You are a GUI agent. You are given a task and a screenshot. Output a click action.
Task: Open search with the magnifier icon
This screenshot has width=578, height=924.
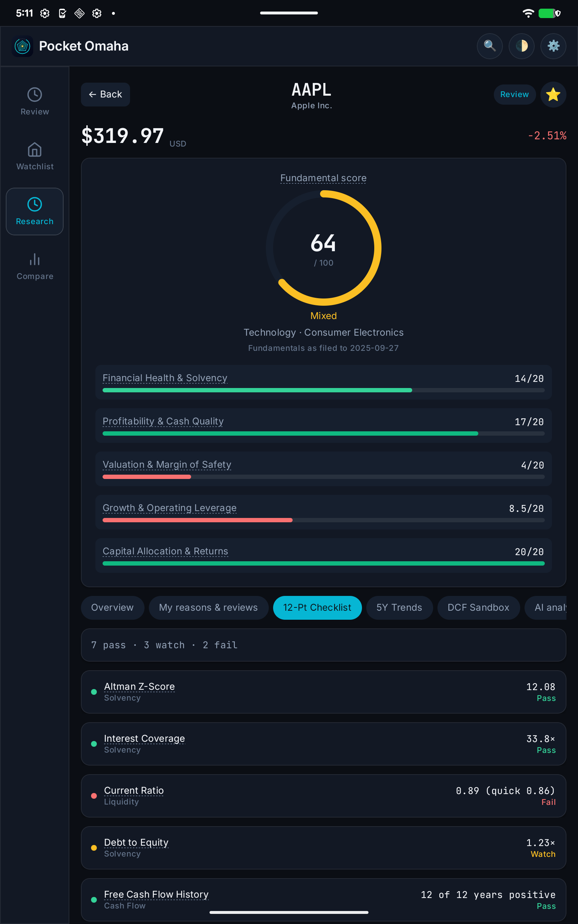tap(489, 46)
